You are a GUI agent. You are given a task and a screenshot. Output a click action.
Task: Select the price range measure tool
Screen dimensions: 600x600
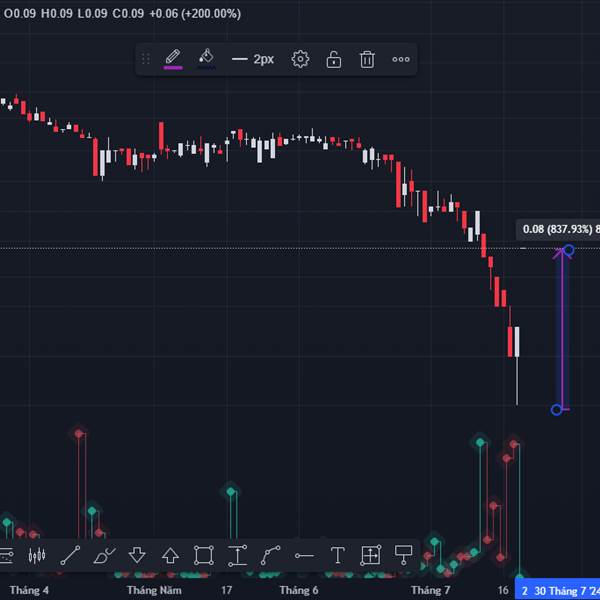click(x=238, y=556)
